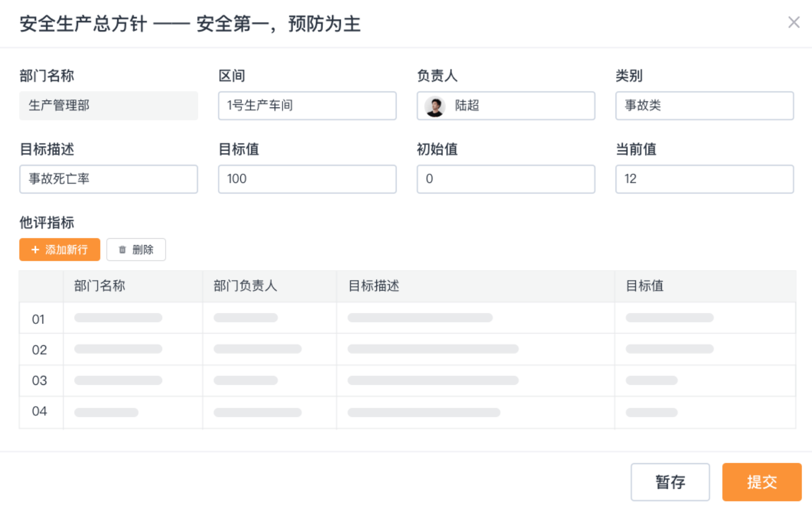The width and height of the screenshot is (812, 509).
Task: Click the 目标描述 input with 事故死亡率
Action: pos(108,179)
